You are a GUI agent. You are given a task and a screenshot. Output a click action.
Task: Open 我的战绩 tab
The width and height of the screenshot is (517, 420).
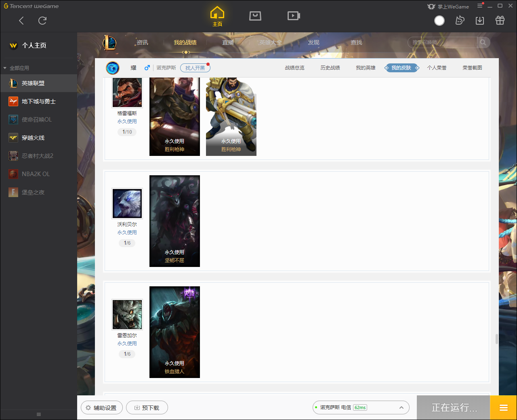click(x=185, y=42)
